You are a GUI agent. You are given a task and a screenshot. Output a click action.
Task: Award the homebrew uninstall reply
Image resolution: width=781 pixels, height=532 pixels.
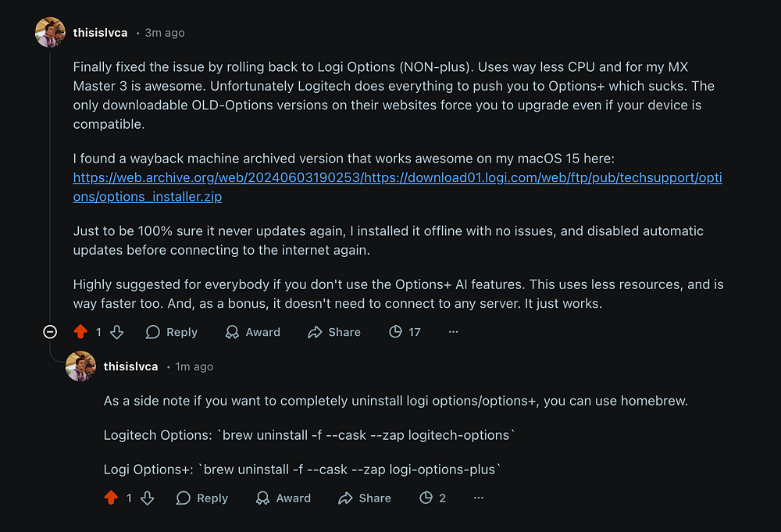(283, 498)
